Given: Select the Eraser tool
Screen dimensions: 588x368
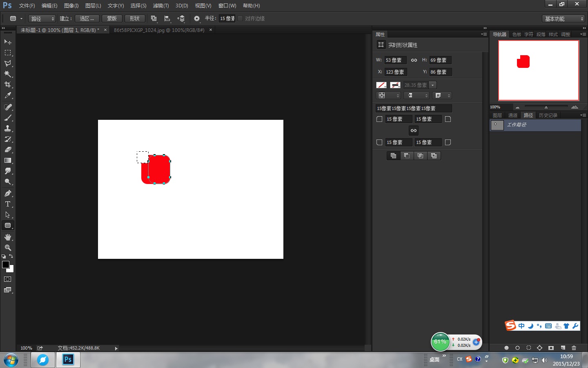Looking at the screenshot, I should (x=8, y=150).
